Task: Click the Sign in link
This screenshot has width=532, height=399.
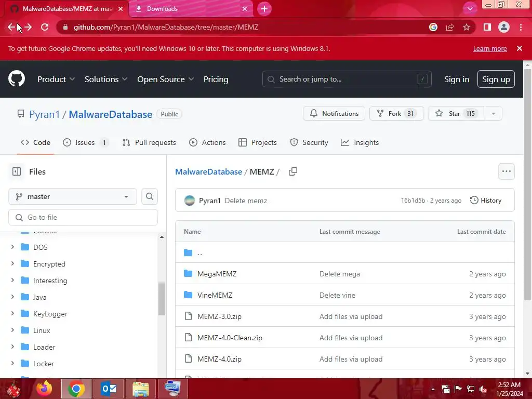Action: coord(457,79)
